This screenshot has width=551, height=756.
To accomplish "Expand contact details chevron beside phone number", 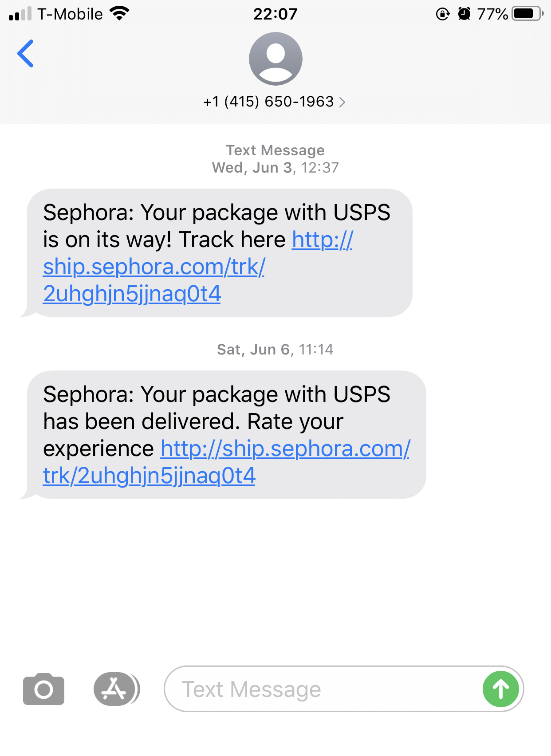I will coord(342,102).
